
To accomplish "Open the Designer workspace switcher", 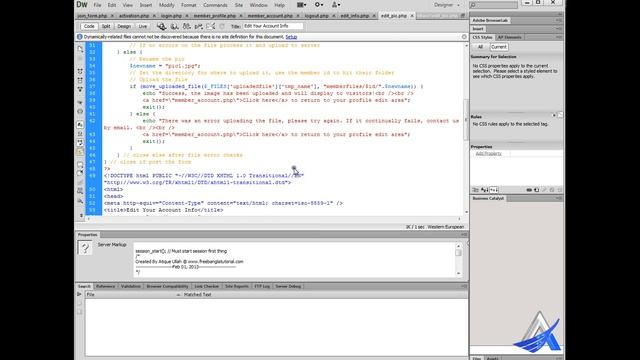I will (447, 5).
